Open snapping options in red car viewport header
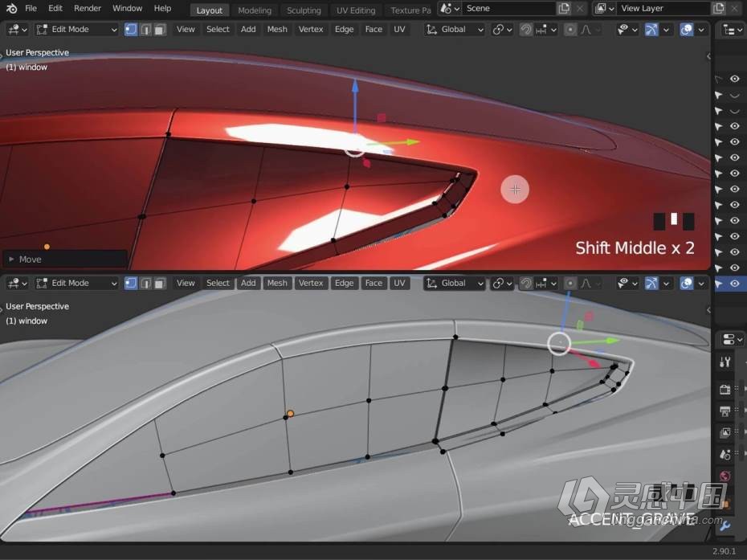The height and width of the screenshot is (560, 747). click(546, 30)
